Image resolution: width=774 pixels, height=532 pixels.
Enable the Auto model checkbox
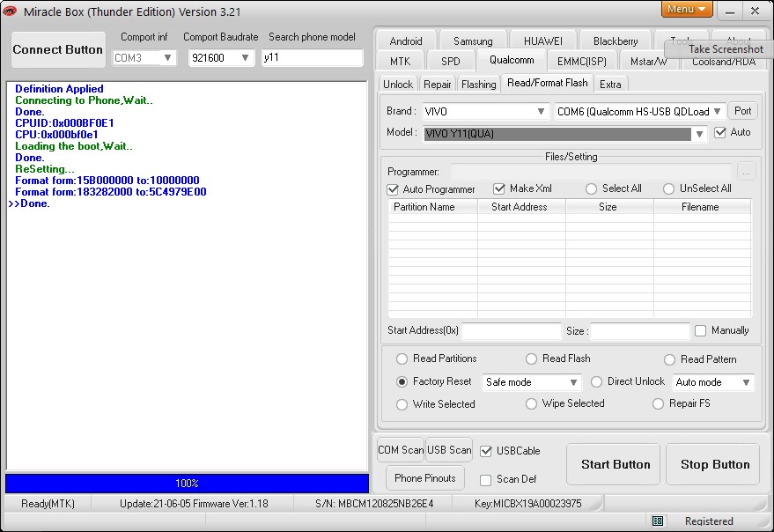click(x=720, y=132)
